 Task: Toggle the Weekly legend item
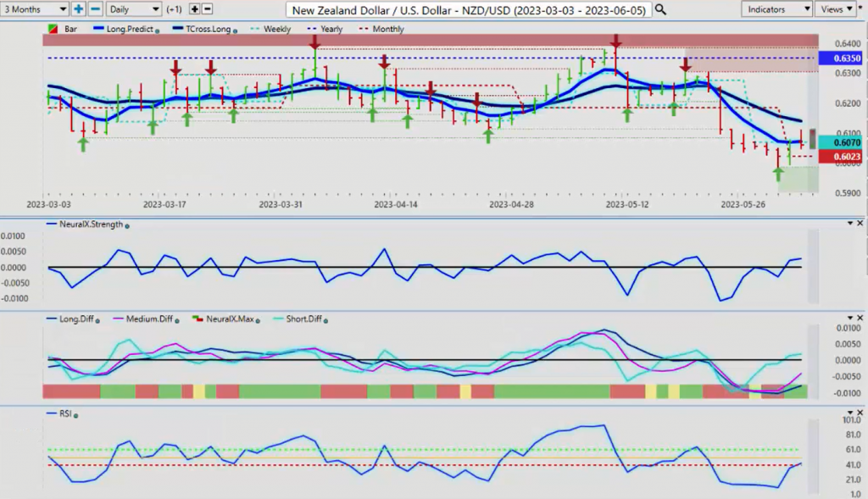click(x=269, y=29)
